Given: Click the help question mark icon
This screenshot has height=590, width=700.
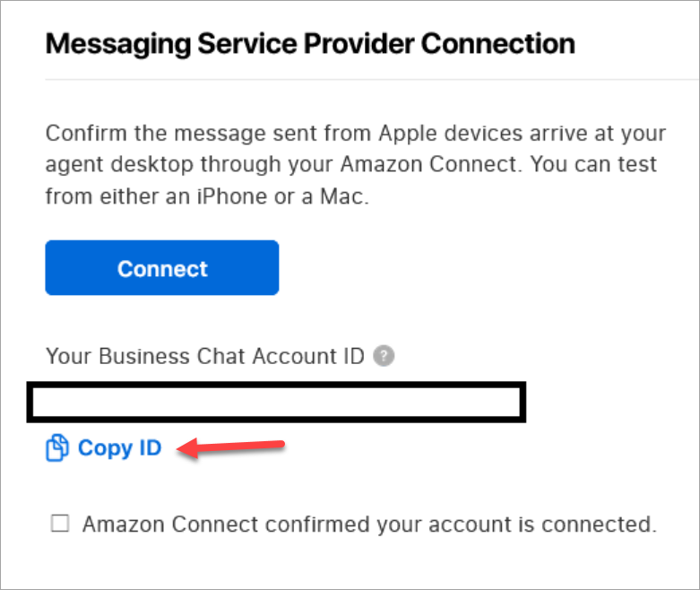Looking at the screenshot, I should (x=385, y=356).
